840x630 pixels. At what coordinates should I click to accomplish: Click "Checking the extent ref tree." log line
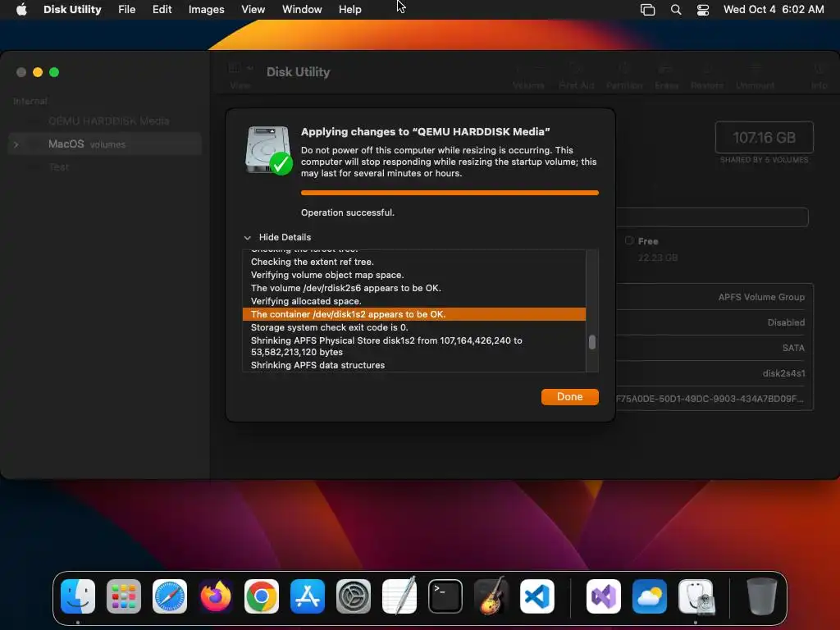click(313, 262)
